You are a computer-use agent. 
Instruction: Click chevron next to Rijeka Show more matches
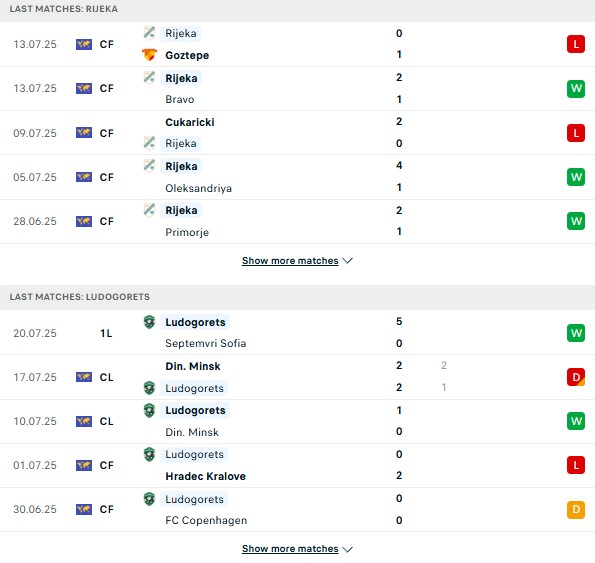pyautogui.click(x=348, y=261)
